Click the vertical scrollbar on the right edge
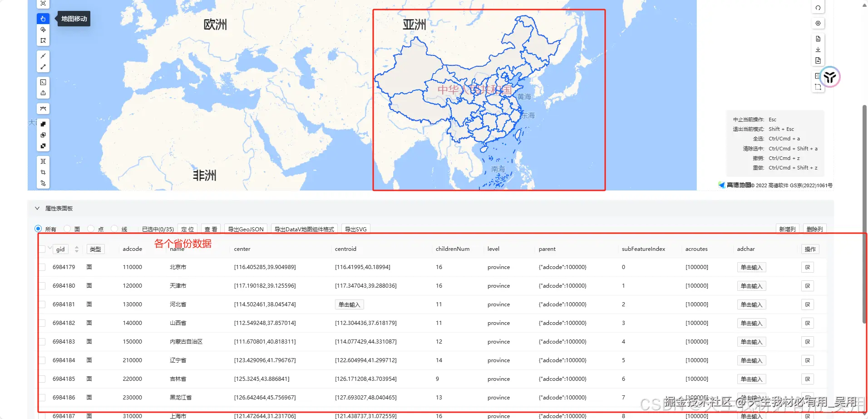The image size is (868, 419). 865,205
